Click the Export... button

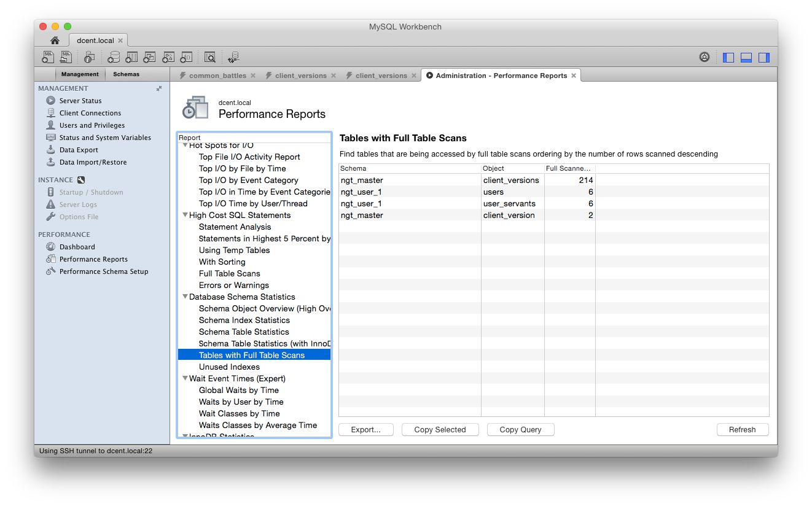tap(366, 430)
